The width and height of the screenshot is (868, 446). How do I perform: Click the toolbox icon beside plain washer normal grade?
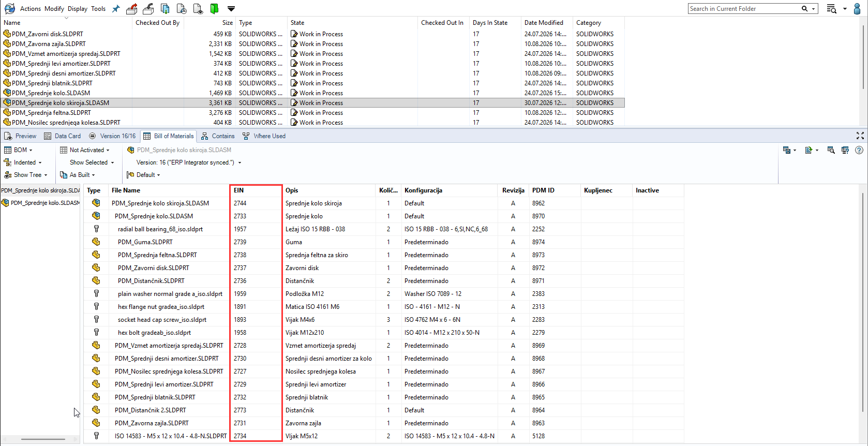pos(96,293)
